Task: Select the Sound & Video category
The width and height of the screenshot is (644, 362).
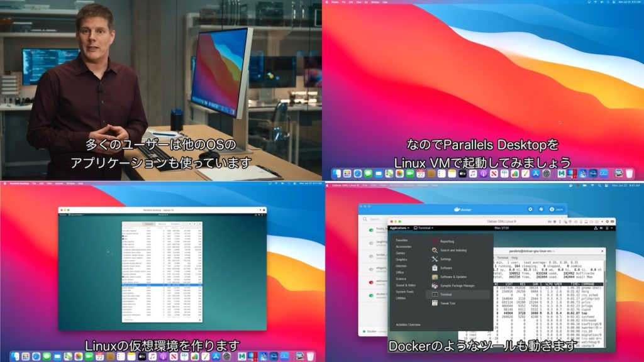Action: [406, 285]
